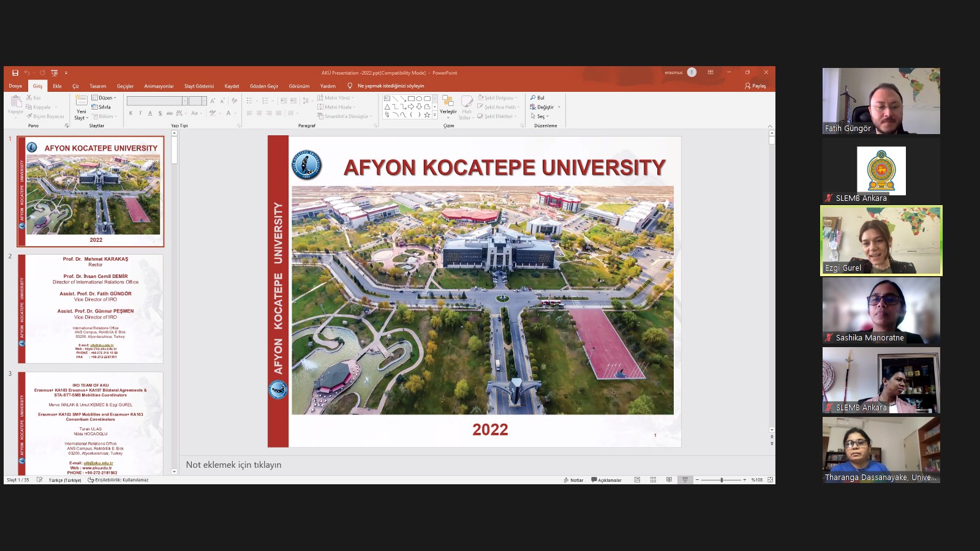Viewport: 980px width, 551px height.
Task: Open the Dosya menu tab
Action: [x=15, y=86]
